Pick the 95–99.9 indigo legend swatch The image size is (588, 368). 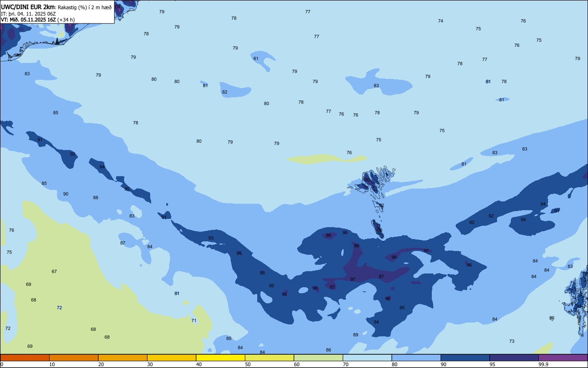tap(514, 357)
